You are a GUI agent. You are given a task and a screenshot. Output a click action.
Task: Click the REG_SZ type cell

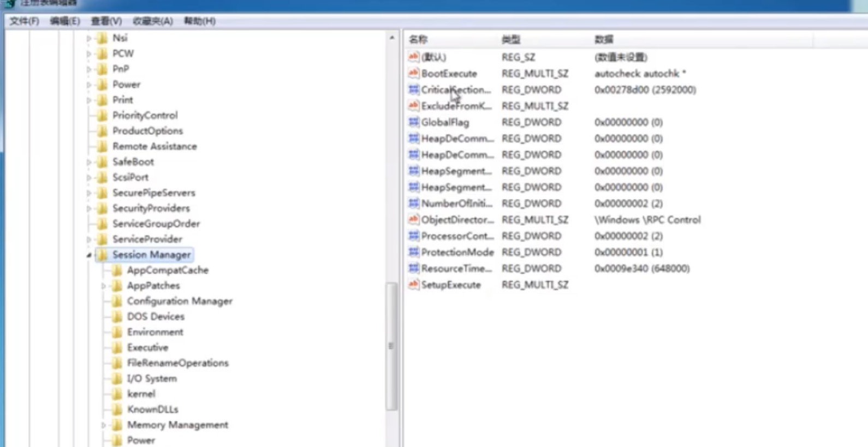[518, 57]
